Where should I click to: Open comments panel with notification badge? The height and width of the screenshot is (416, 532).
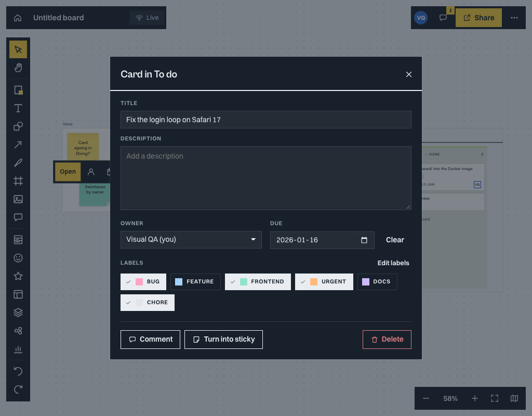443,18
